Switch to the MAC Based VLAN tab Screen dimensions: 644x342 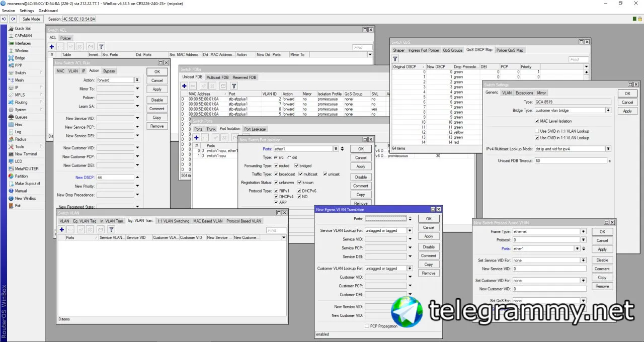point(208,221)
